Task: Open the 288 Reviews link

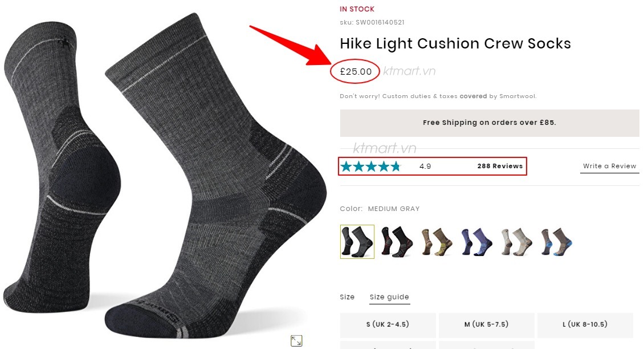Action: (x=500, y=166)
